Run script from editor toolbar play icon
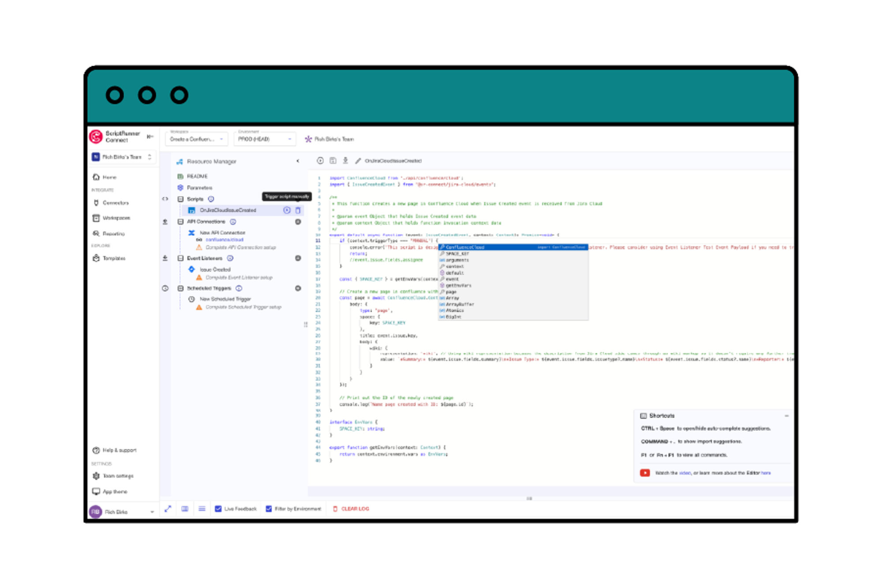This screenshot has height=588, width=882. point(320,161)
